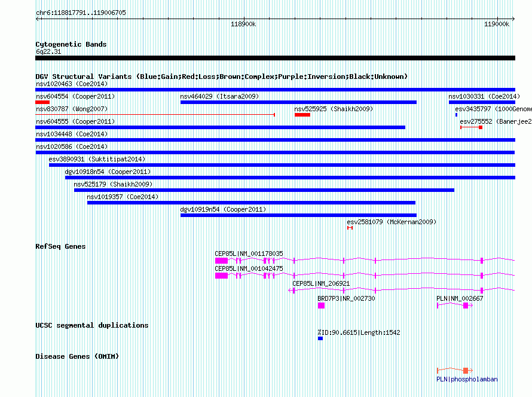Select the blue segmental duplication block

point(320,338)
